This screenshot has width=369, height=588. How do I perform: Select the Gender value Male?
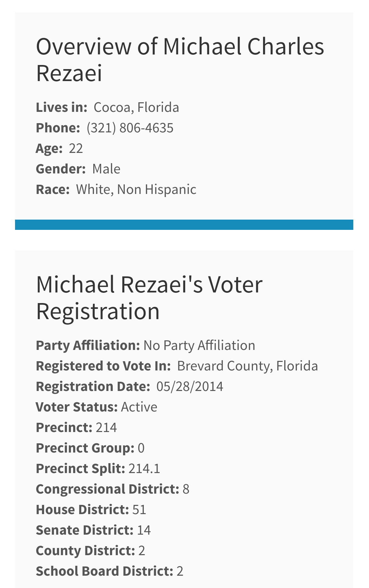[x=106, y=169]
